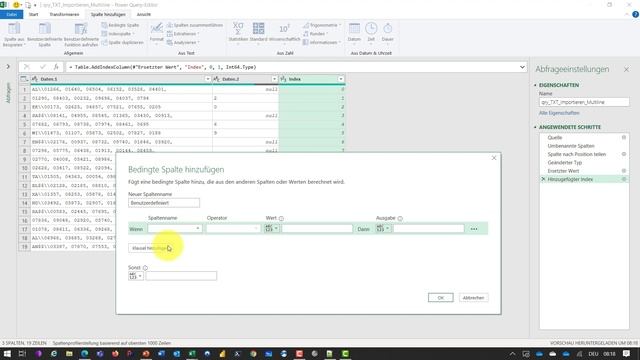Open the Sonst type selector dropdown
Screen dimensions: 640x360
136,276
